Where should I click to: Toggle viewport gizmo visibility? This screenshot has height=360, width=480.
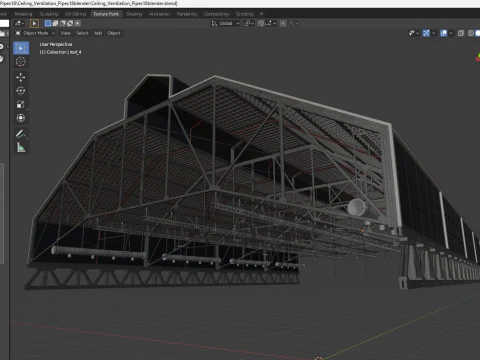[x=426, y=33]
